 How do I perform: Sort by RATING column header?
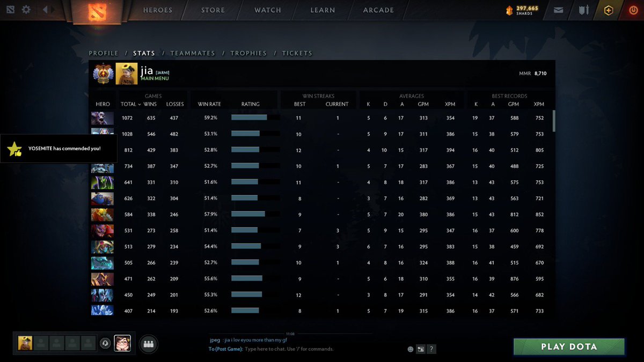pyautogui.click(x=251, y=104)
